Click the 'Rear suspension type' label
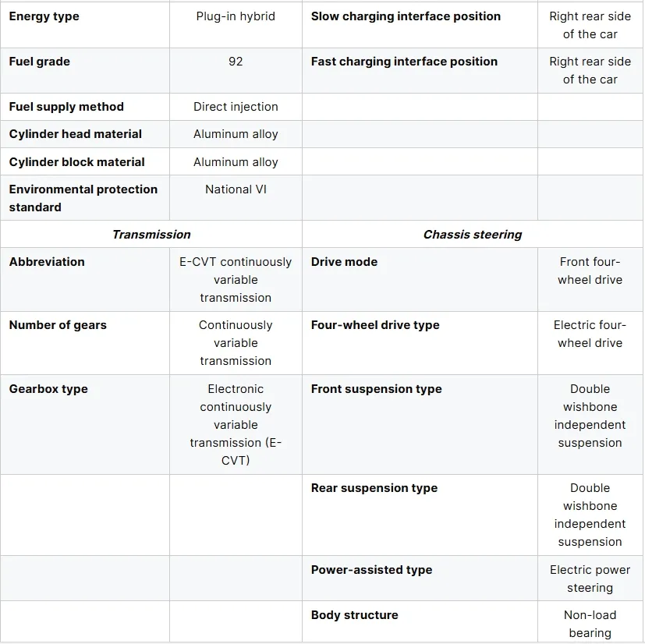This screenshot has width=645, height=644. pyautogui.click(x=374, y=488)
